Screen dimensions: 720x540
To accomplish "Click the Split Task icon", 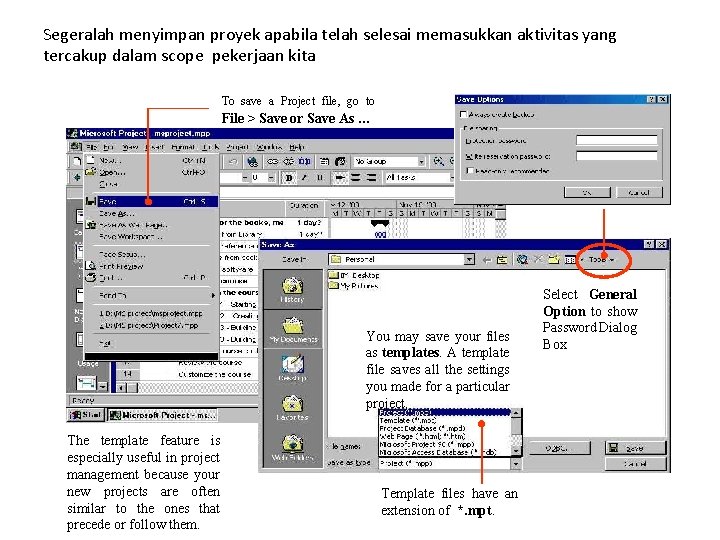I will click(304, 161).
